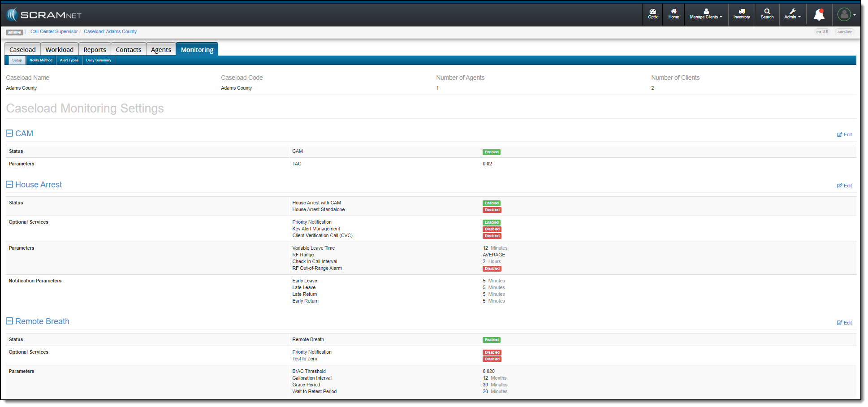Switch to the Agents tab
The height and width of the screenshot is (407, 868).
(x=161, y=50)
